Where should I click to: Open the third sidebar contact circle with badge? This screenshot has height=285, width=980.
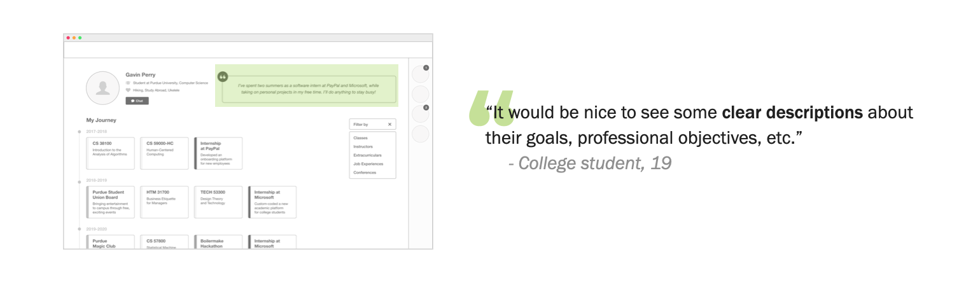tap(421, 115)
